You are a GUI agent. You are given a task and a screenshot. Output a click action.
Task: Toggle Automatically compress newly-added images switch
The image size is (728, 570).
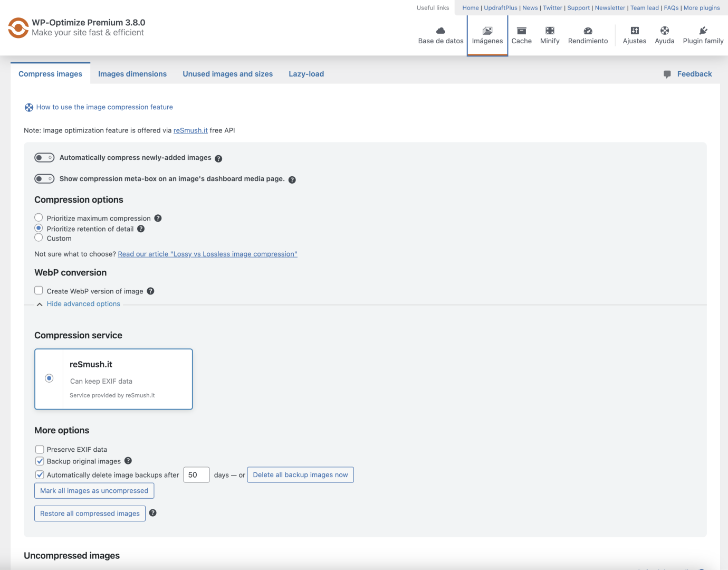[44, 157]
